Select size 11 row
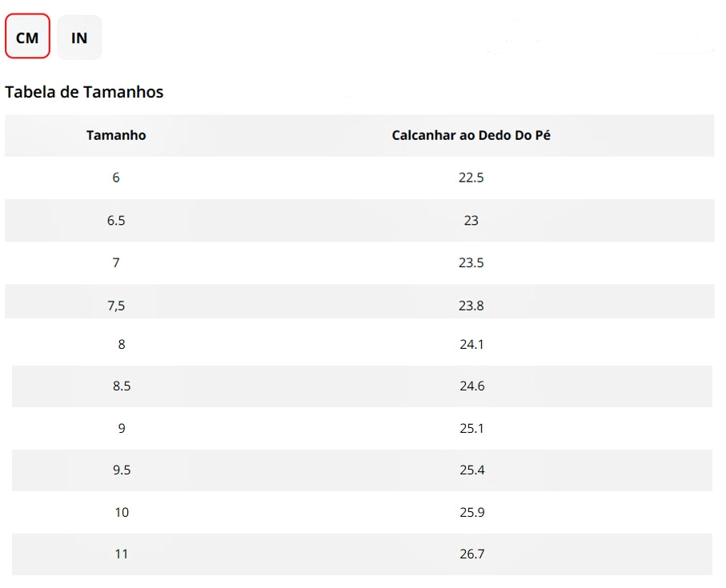 pos(362,554)
